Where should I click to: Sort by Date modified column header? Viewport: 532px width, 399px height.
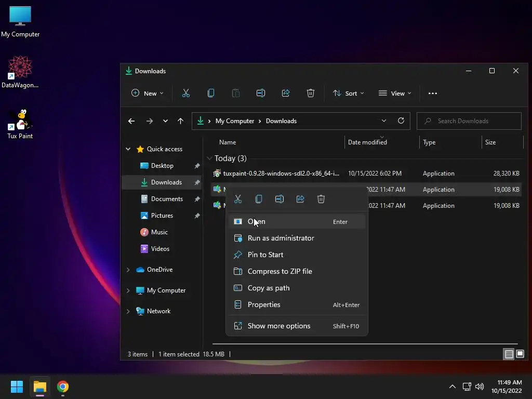pyautogui.click(x=367, y=142)
